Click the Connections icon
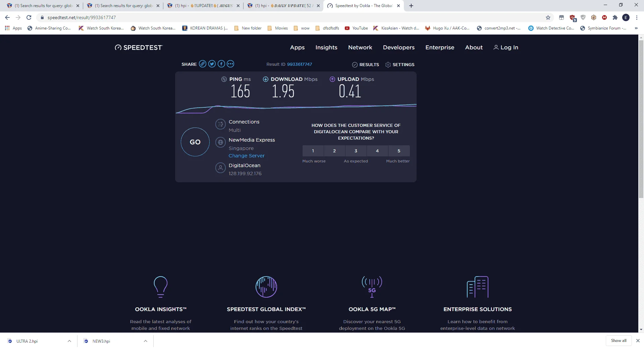The width and height of the screenshot is (644, 349). pos(220,124)
